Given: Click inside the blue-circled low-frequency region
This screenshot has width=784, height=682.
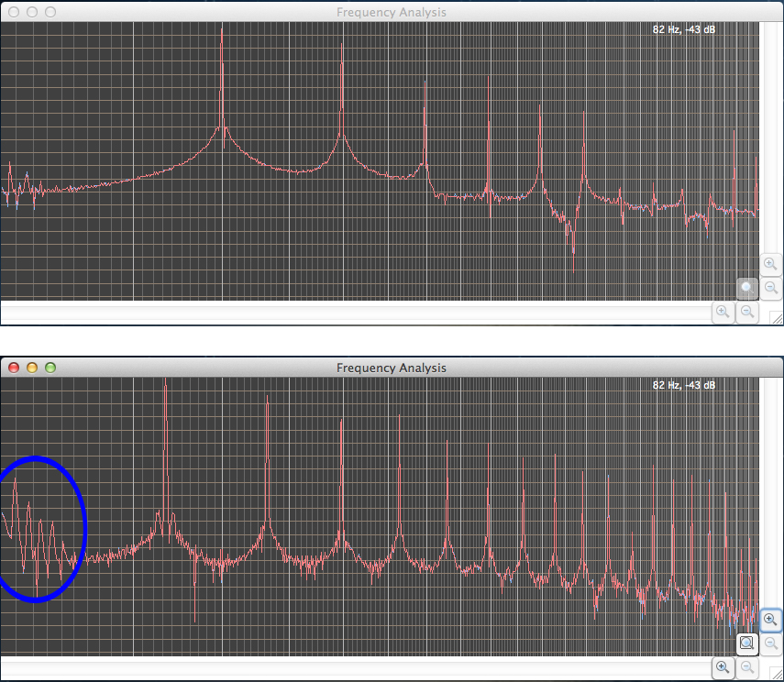Looking at the screenshot, I should pyautogui.click(x=40, y=529).
